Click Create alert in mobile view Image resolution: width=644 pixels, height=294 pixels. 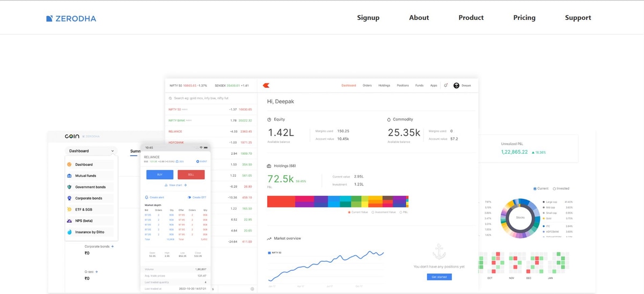pyautogui.click(x=155, y=197)
